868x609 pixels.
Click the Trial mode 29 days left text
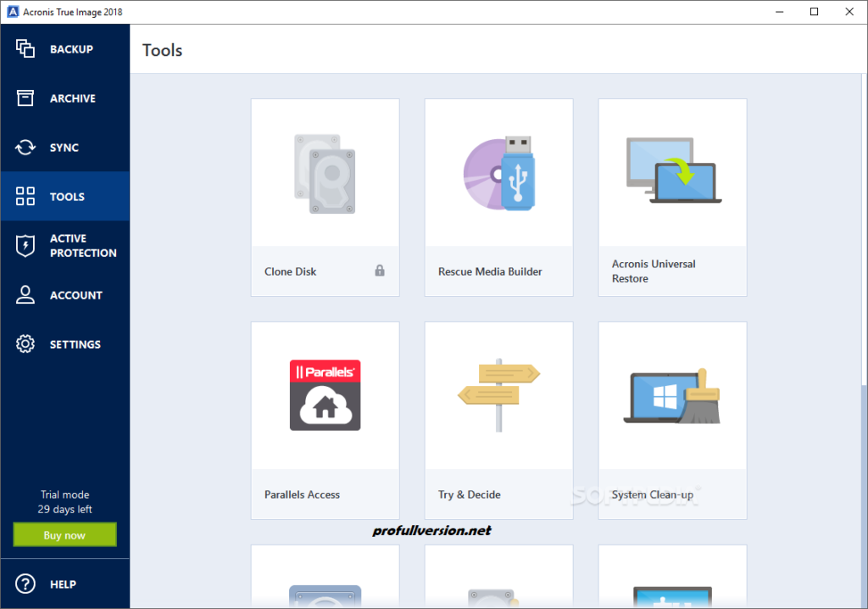click(x=64, y=501)
